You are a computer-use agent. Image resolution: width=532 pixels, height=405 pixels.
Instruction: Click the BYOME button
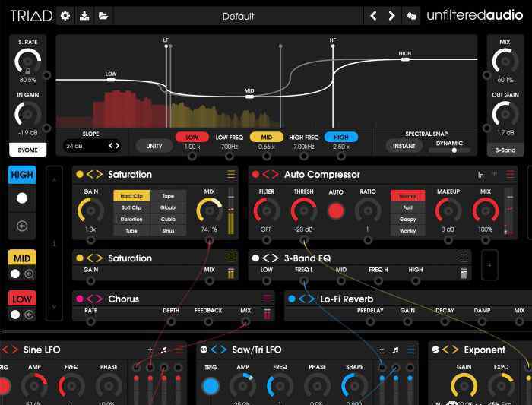point(28,150)
